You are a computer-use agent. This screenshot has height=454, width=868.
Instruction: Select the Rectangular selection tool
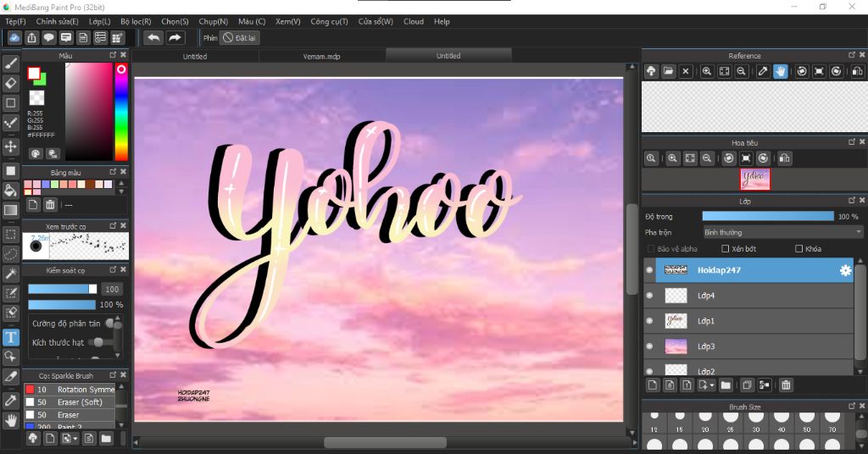click(x=10, y=234)
